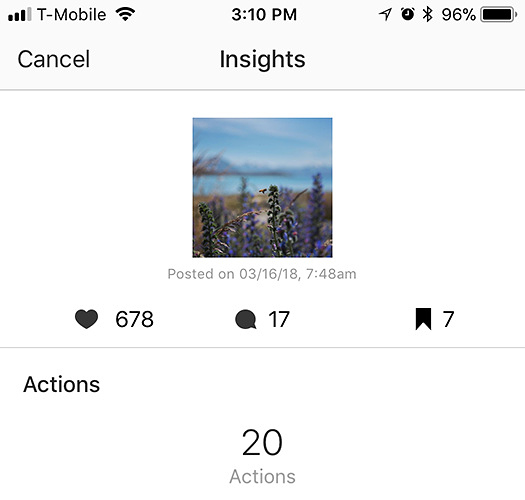This screenshot has width=525, height=500.
Task: Tap the bookmark saves icon
Action: pos(423,319)
